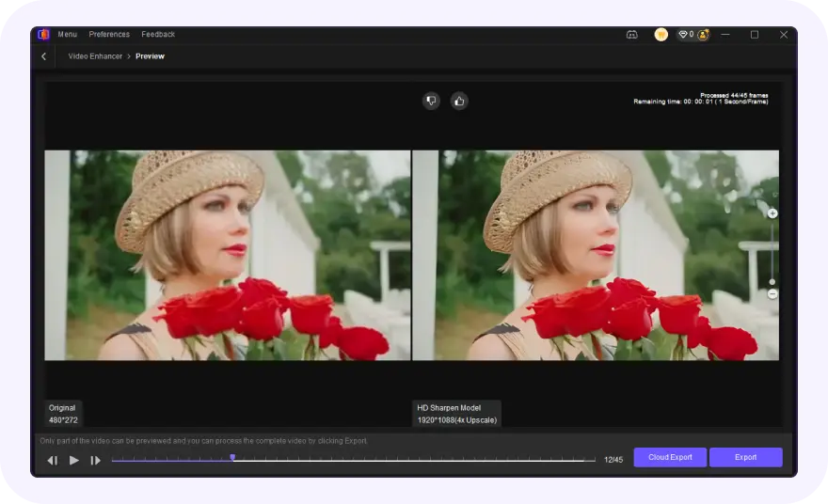The width and height of the screenshot is (828, 504).
Task: Go back using the left arrow
Action: point(43,56)
